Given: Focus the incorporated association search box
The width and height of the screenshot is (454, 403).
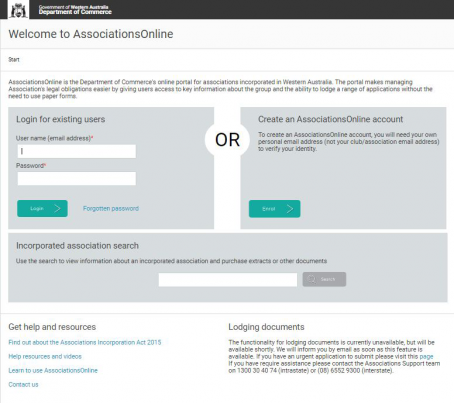Looking at the screenshot, I should point(228,279).
